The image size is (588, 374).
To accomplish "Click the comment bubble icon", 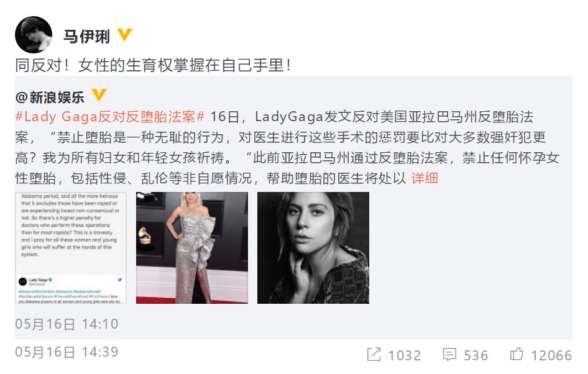I will click(449, 354).
